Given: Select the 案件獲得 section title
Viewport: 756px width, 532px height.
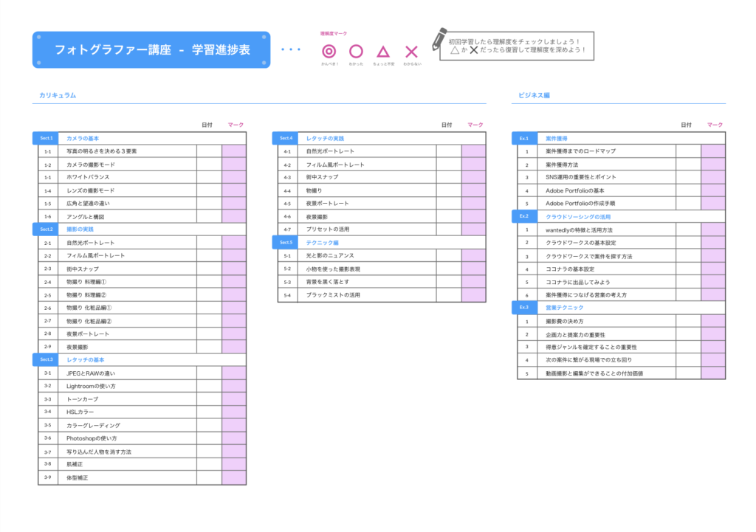Looking at the screenshot, I should pyautogui.click(x=557, y=138).
